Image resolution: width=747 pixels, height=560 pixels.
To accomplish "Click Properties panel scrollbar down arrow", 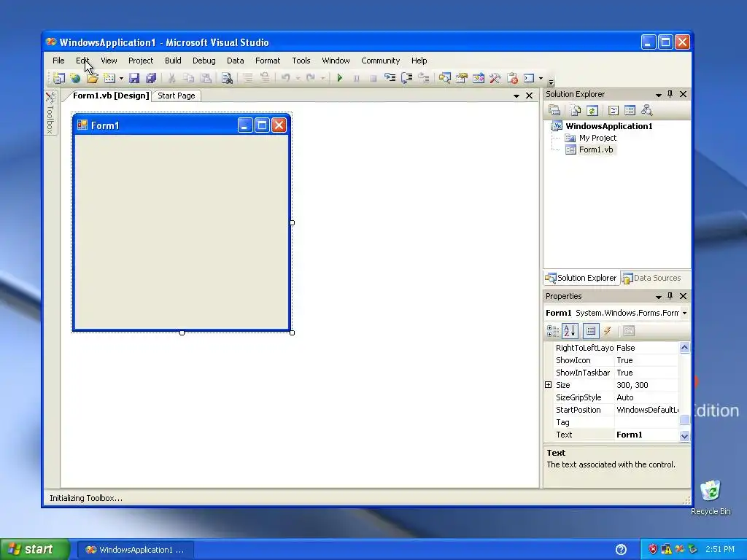I will pos(684,436).
